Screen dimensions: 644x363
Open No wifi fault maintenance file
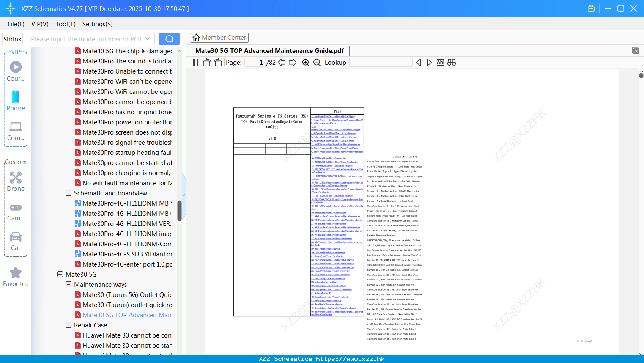click(123, 183)
